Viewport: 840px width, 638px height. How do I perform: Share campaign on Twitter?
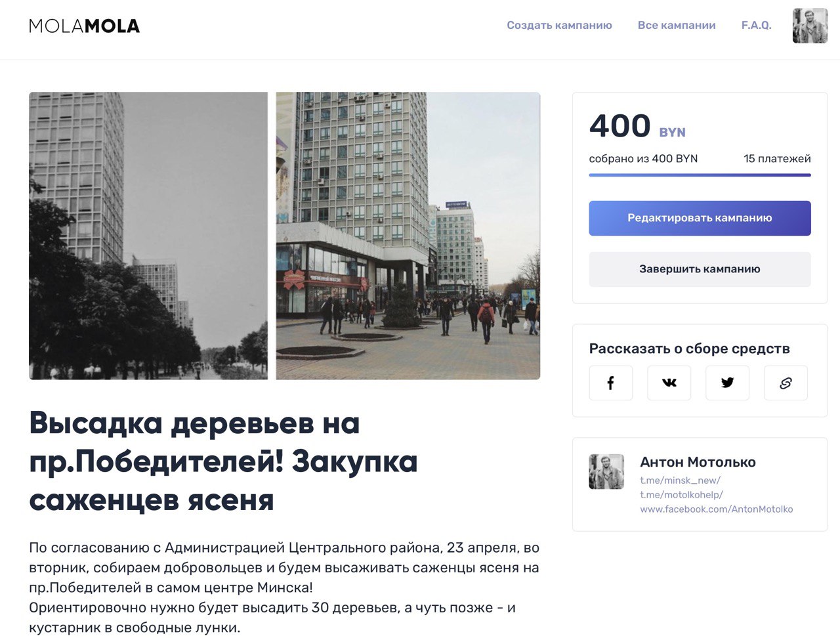[727, 383]
